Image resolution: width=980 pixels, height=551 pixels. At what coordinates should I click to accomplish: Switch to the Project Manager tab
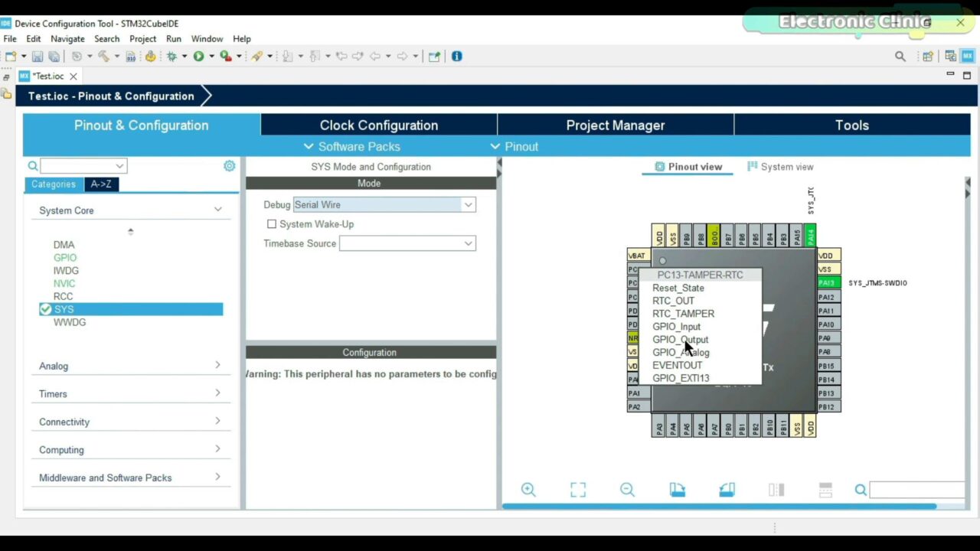pos(616,125)
